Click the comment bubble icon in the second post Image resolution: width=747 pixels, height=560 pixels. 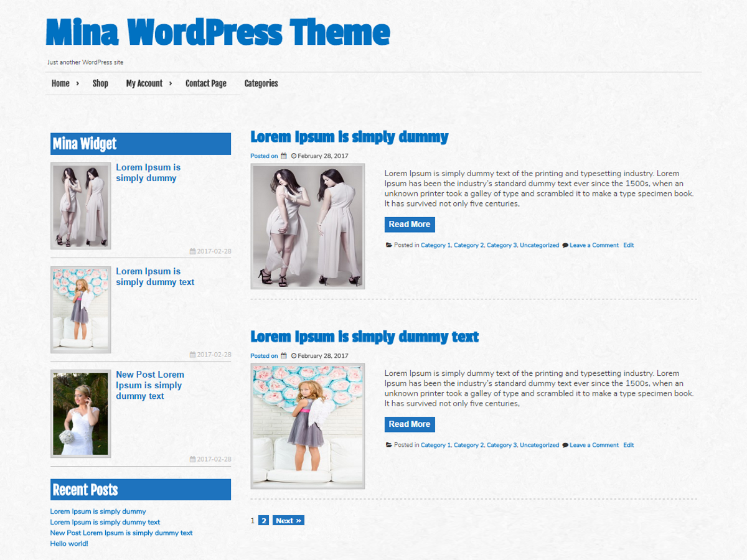point(565,445)
